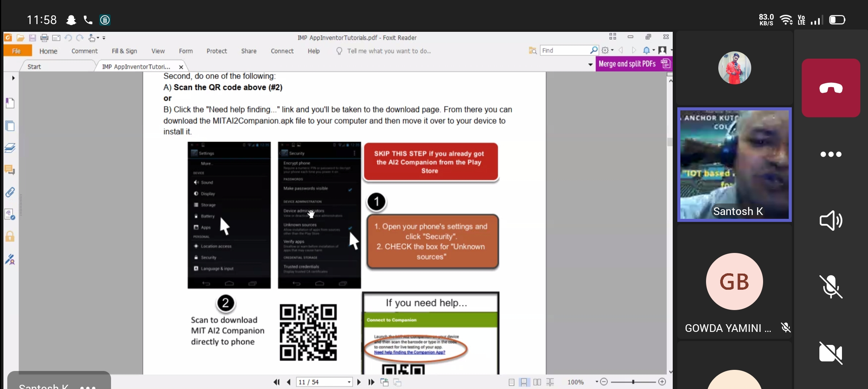The image size is (868, 389).
Task: Jump to the first page
Action: pyautogui.click(x=276, y=382)
